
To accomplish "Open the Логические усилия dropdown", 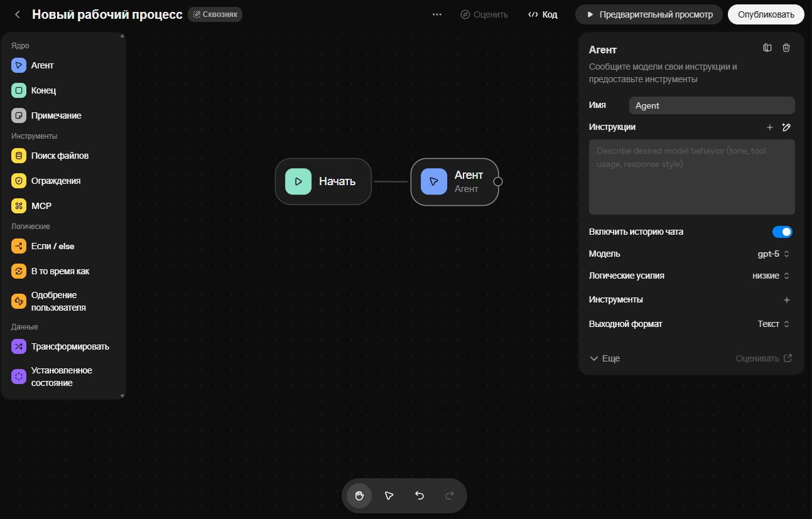I will pyautogui.click(x=771, y=276).
